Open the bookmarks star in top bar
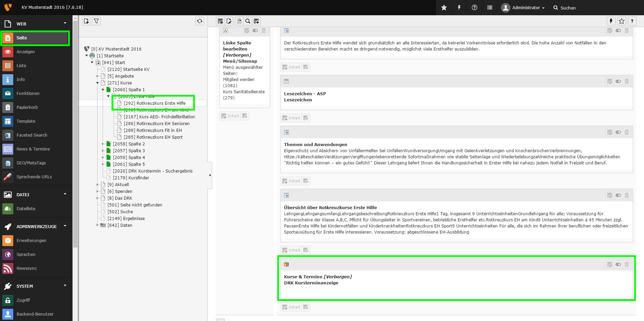 [x=444, y=7]
